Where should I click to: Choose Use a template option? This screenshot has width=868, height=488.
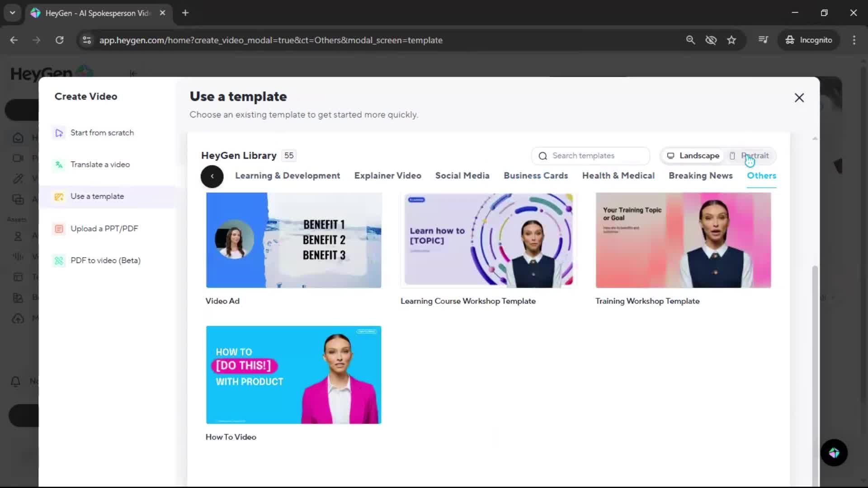97,197
